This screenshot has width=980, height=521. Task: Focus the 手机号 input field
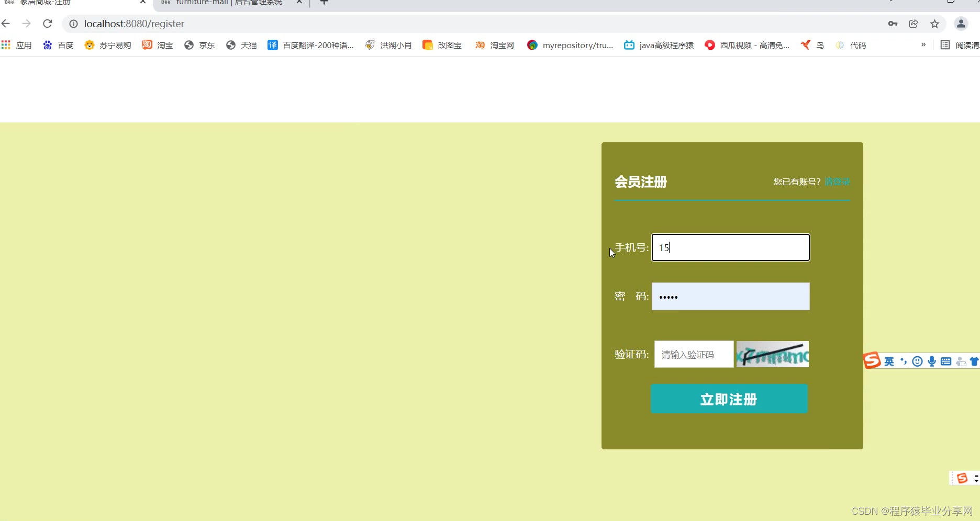coord(730,247)
